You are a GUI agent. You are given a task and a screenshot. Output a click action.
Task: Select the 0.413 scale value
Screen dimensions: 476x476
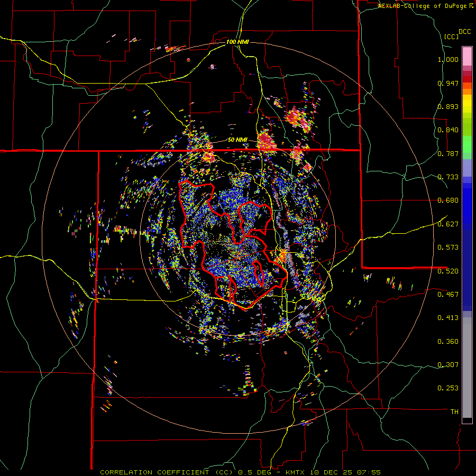tap(448, 318)
